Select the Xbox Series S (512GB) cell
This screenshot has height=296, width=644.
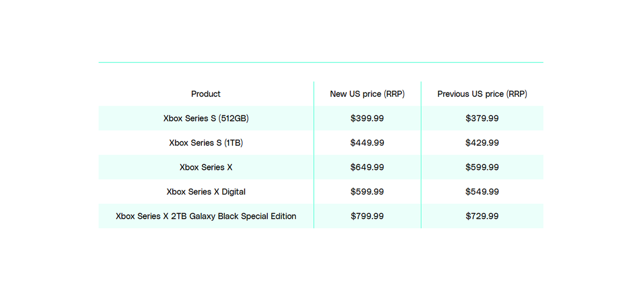click(x=206, y=118)
